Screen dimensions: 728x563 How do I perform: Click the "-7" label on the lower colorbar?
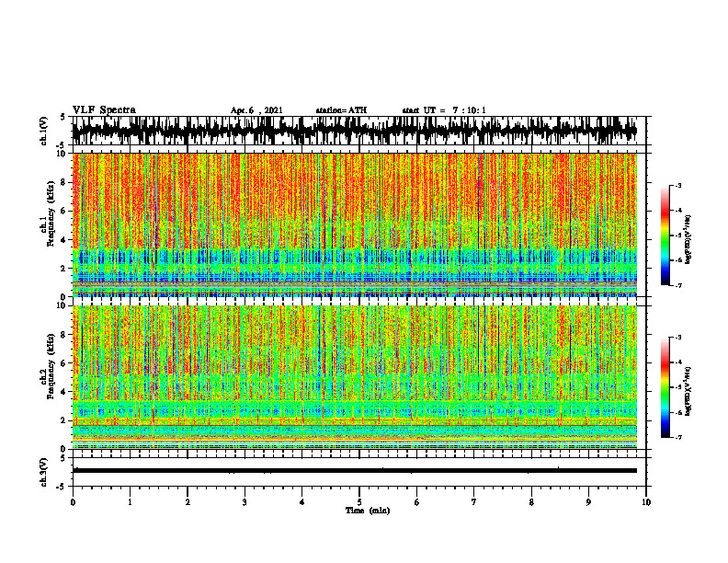(678, 437)
